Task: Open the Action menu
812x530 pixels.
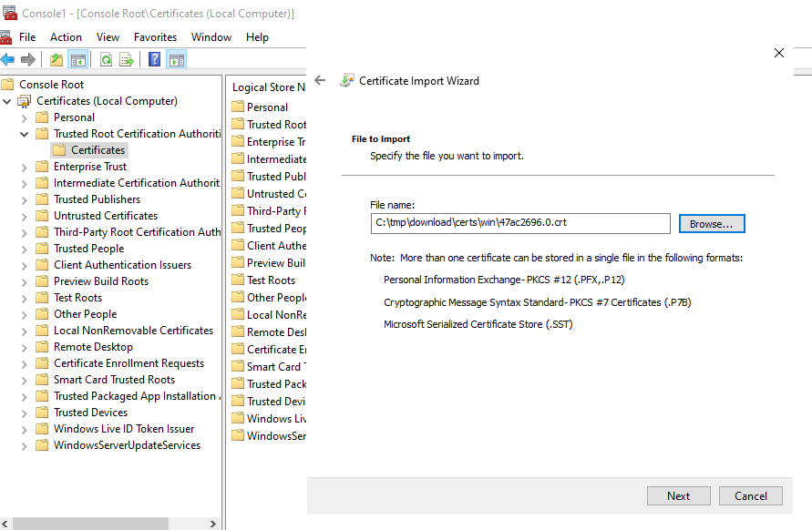Action: pos(66,37)
